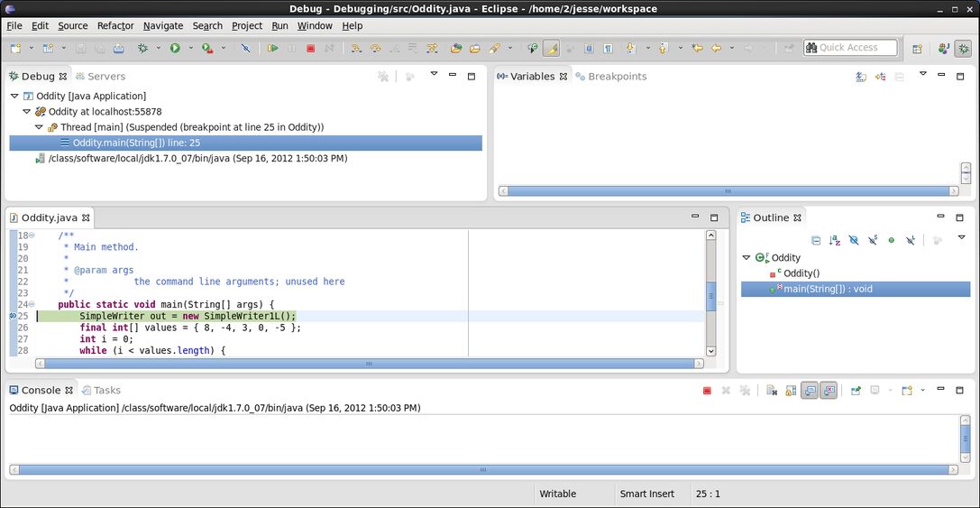Toggle Show Console When Standard Out Changes

click(x=810, y=391)
